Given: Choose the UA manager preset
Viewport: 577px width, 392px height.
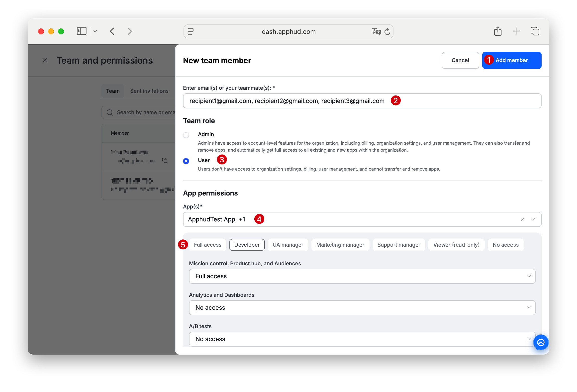Looking at the screenshot, I should click(288, 245).
